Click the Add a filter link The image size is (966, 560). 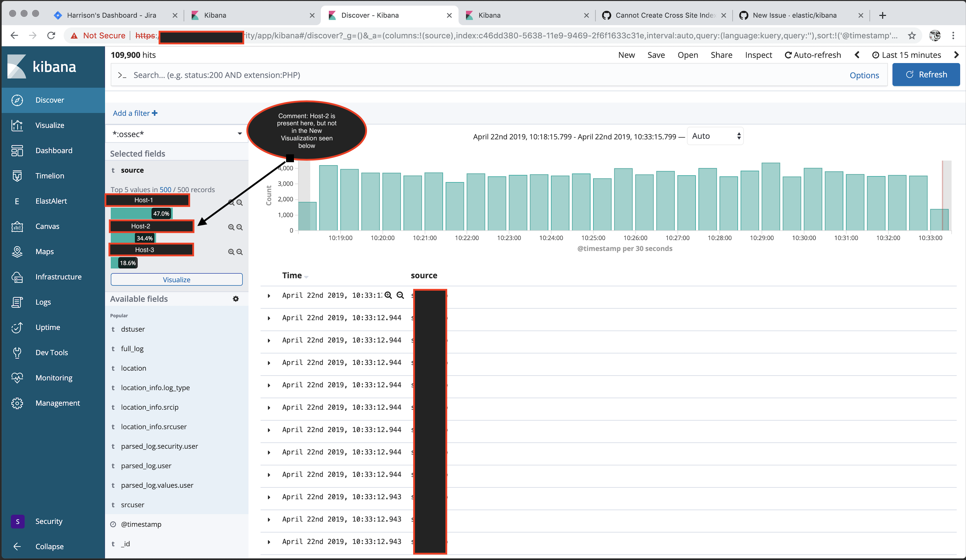pos(135,113)
